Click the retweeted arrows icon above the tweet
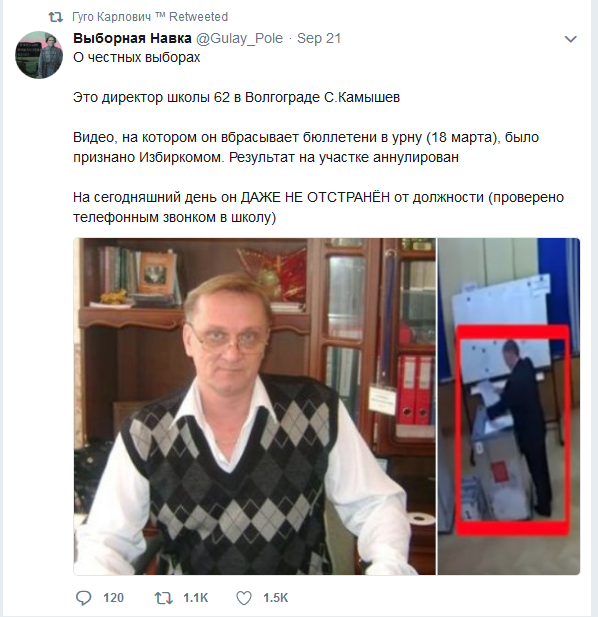598x617 pixels. [x=55, y=17]
